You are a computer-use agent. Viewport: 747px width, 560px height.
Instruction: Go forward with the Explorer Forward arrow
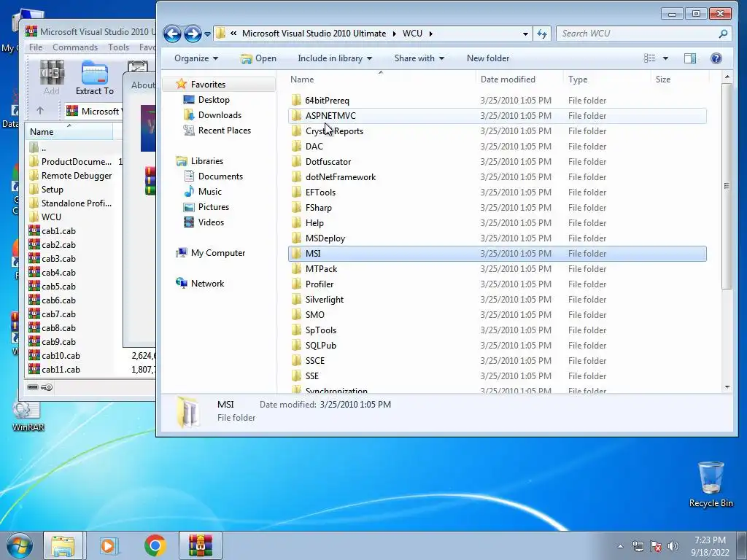(x=193, y=34)
